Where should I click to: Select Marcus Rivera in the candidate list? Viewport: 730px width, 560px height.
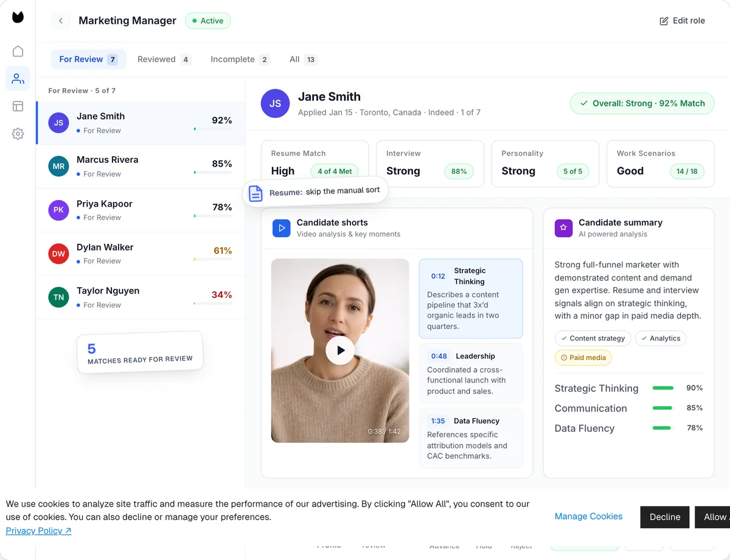141,167
